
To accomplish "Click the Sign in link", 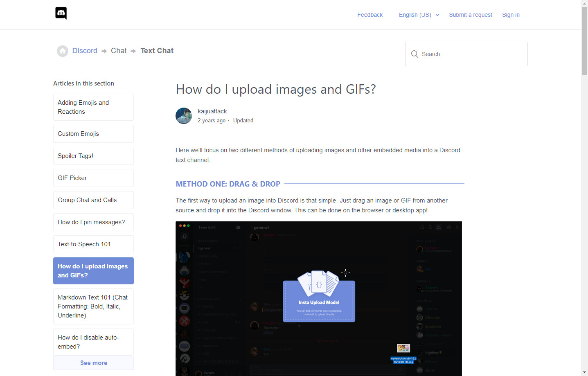I will 511,15.
